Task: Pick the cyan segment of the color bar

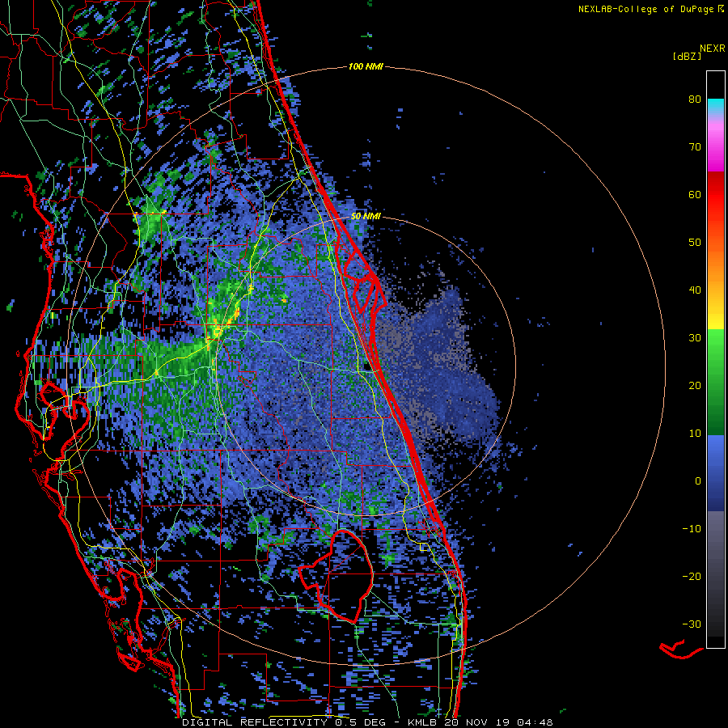Action: point(716,104)
